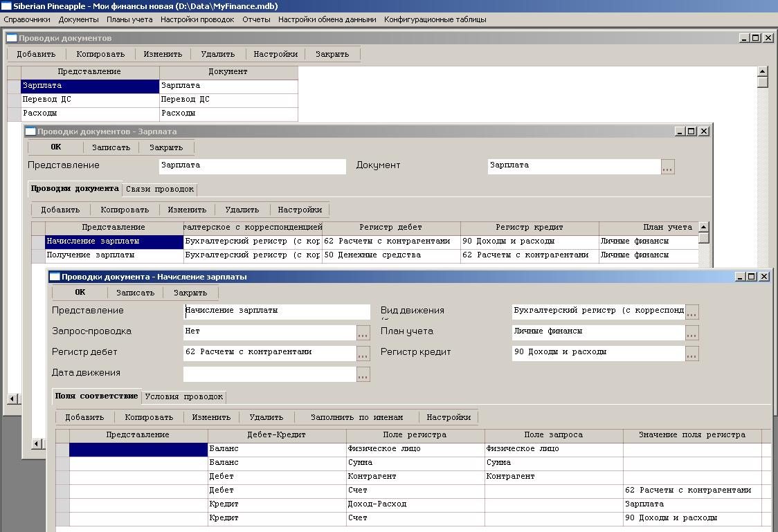The image size is (778, 532).
Task: Click OK in the Зарплата window
Action: pos(55,147)
